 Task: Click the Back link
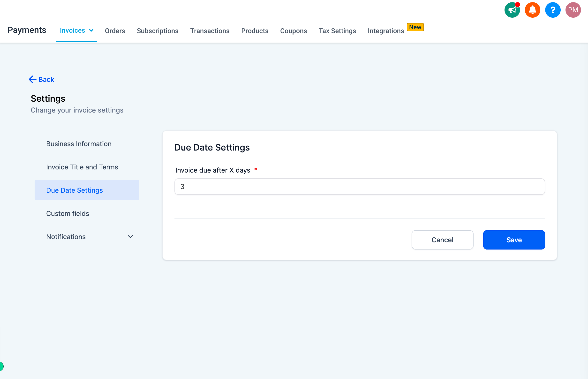(x=46, y=79)
